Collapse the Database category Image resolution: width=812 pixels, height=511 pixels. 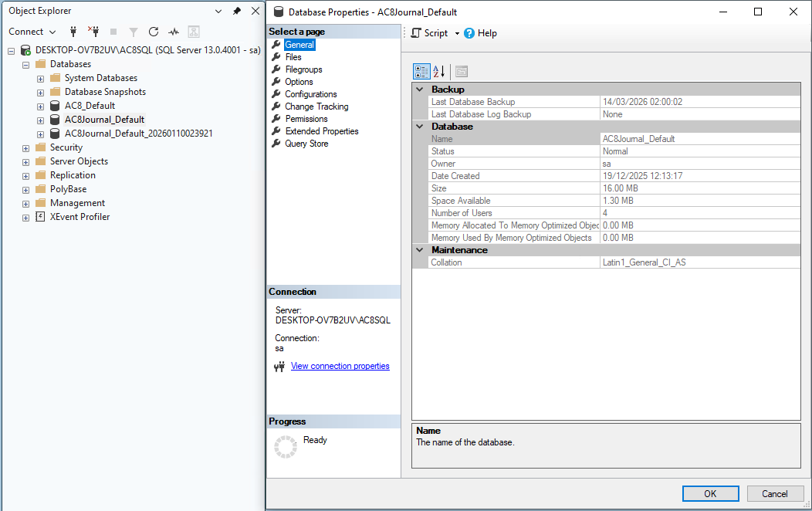click(419, 127)
